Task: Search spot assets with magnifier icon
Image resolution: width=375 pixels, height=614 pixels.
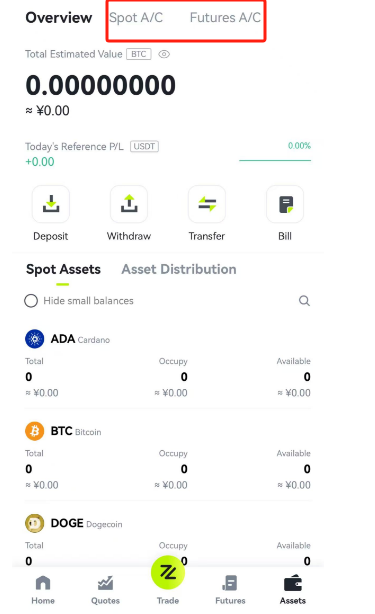Action: (304, 301)
